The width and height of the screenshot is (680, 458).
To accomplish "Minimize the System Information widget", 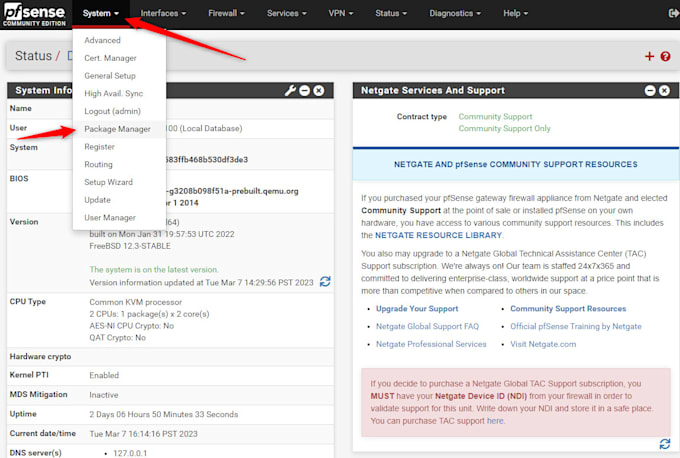I will click(305, 90).
